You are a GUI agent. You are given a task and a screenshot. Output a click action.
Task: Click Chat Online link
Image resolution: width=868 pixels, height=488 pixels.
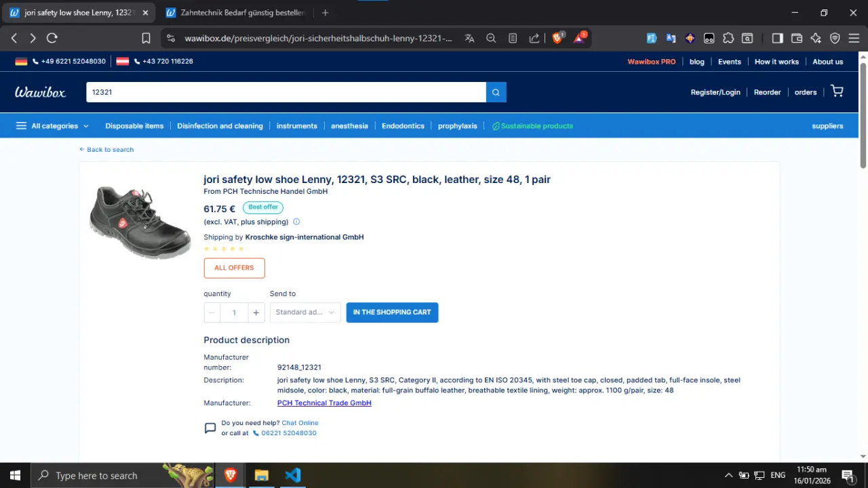click(300, 423)
